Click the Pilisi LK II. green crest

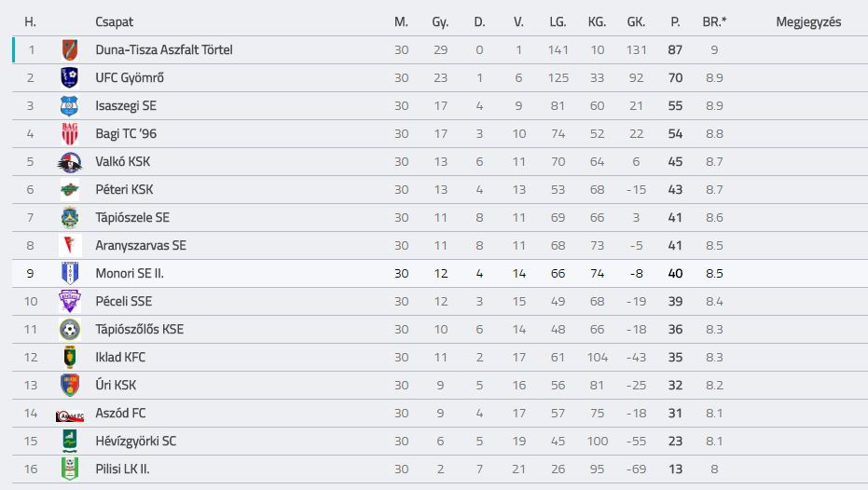[x=70, y=469]
